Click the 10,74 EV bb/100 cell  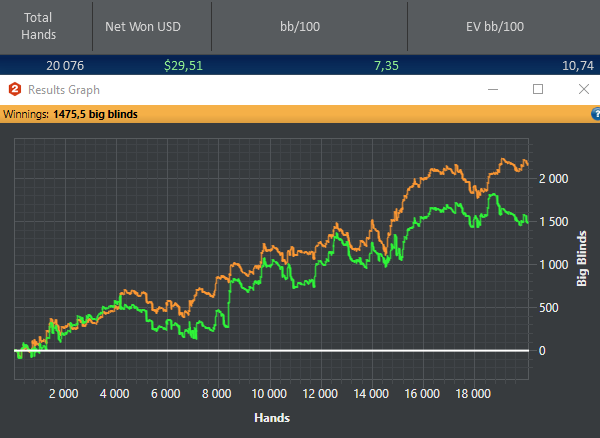click(x=578, y=66)
